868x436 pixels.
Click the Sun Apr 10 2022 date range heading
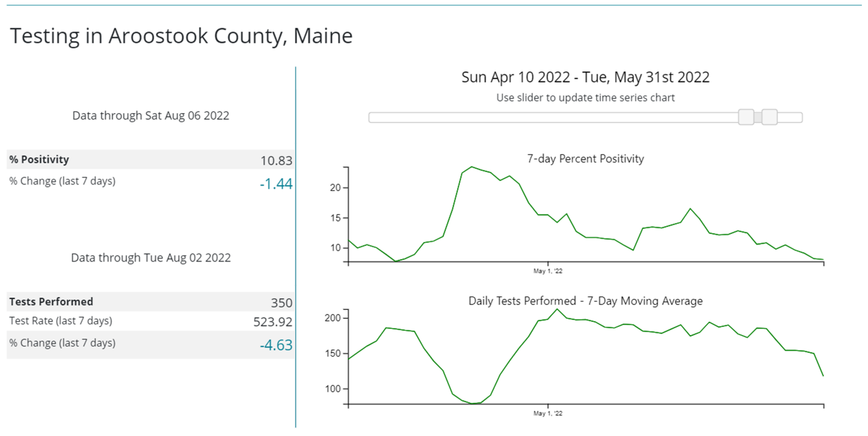click(x=585, y=77)
